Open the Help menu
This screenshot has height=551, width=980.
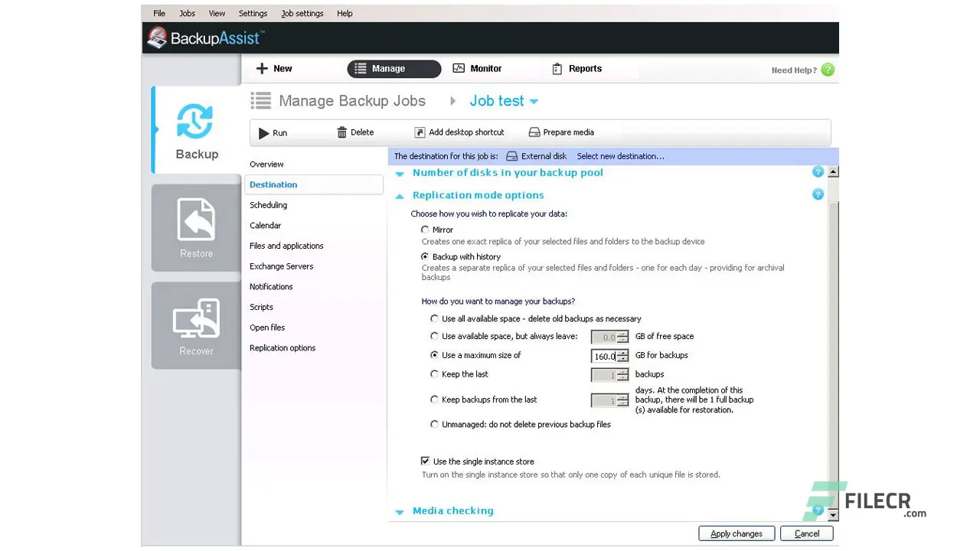tap(345, 14)
